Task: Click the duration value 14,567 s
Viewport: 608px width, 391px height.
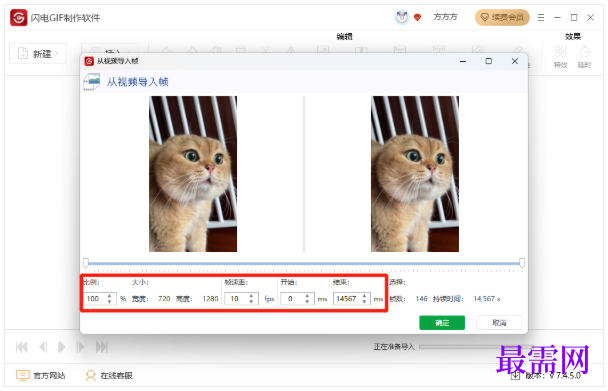Action: point(486,299)
